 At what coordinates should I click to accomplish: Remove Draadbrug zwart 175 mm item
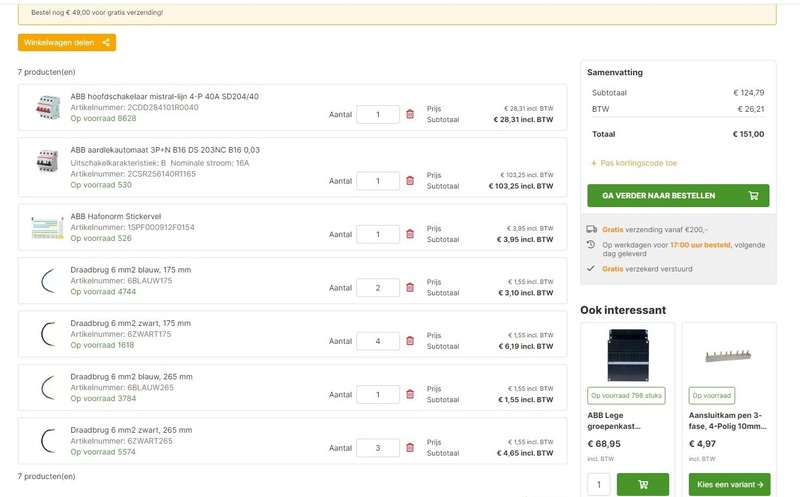[x=410, y=340]
